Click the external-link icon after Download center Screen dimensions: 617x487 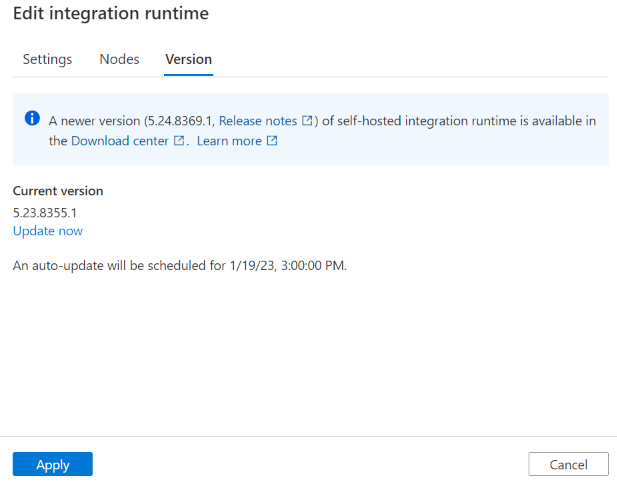179,141
